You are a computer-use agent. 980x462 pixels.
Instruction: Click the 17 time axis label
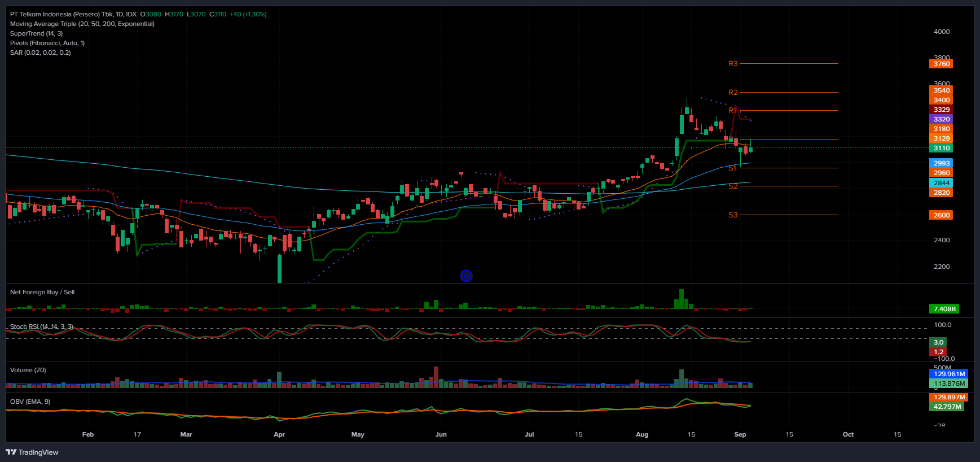[137, 434]
